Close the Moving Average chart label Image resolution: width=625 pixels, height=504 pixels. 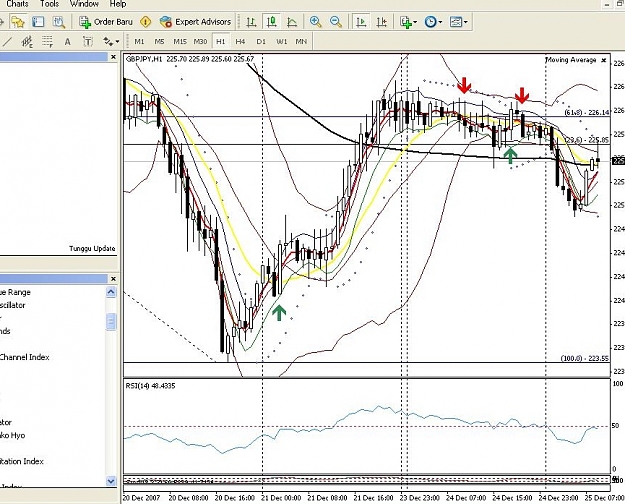coord(603,60)
